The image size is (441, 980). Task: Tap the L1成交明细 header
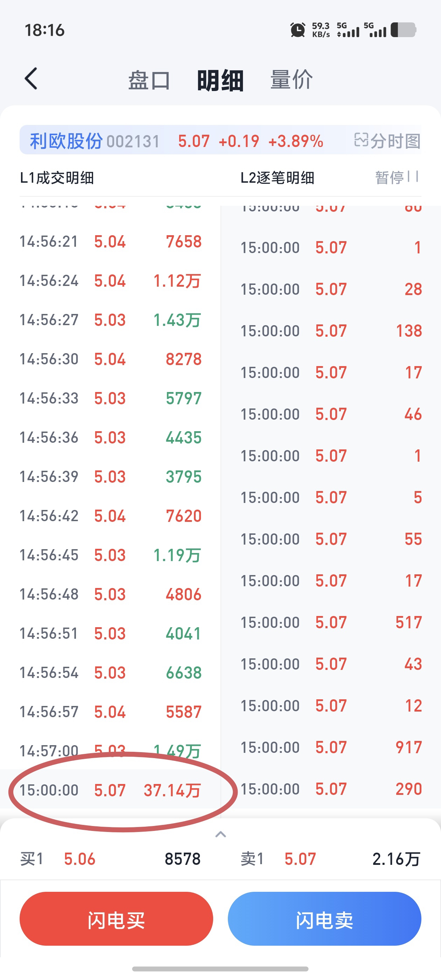[x=57, y=178]
